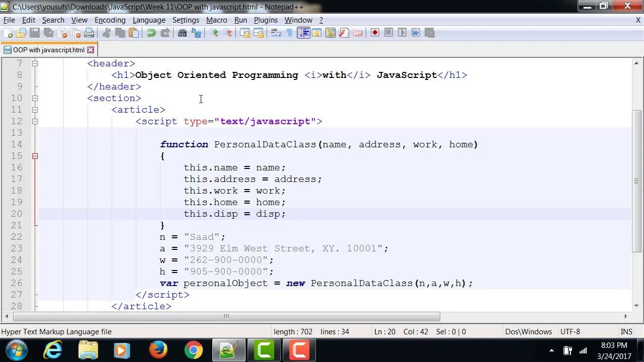Start recording a macro
Viewport: 644px width, 362px height.
[x=375, y=33]
